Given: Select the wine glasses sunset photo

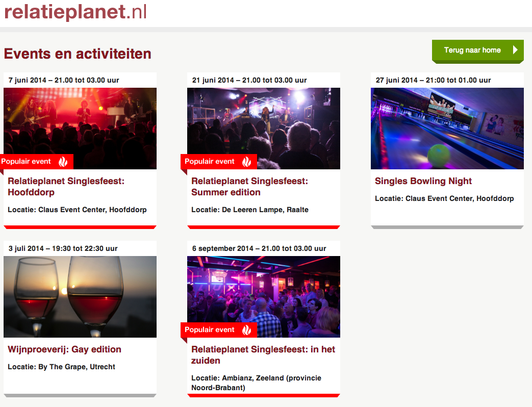Looking at the screenshot, I should [x=80, y=297].
